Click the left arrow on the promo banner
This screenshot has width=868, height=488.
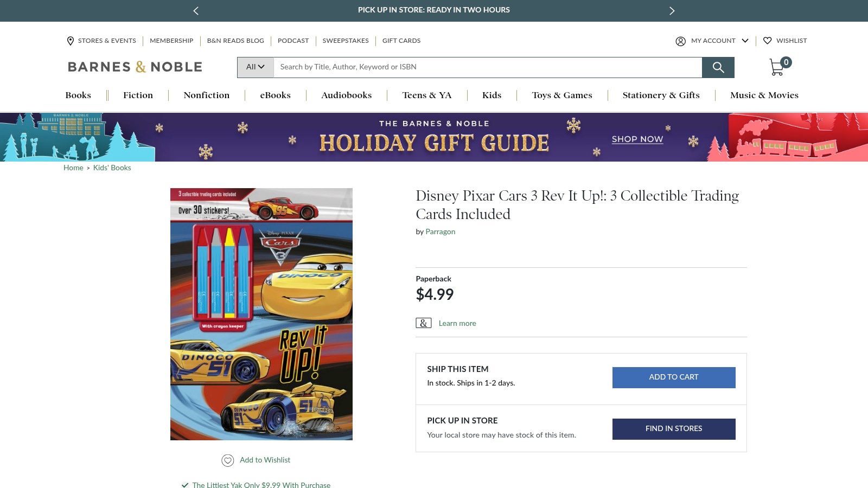pyautogui.click(x=195, y=10)
